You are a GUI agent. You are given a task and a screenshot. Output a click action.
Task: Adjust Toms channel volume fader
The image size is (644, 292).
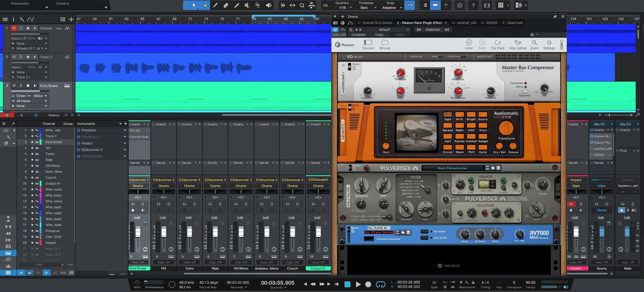coord(190,232)
